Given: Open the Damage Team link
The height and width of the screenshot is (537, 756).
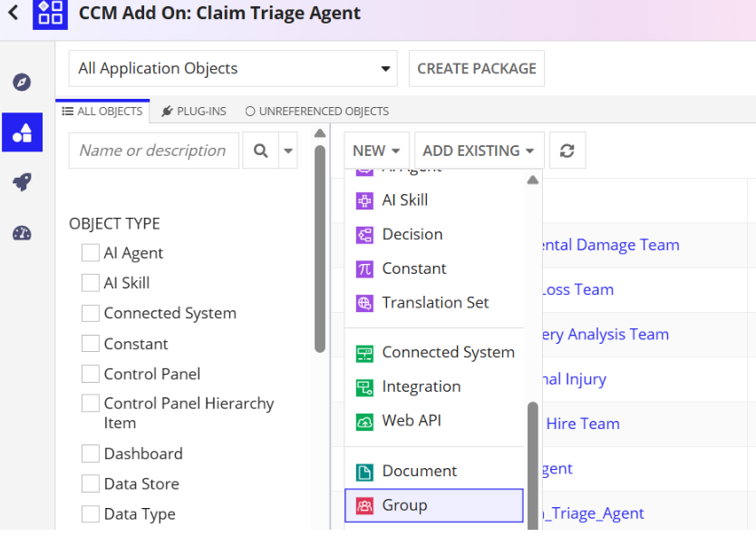Looking at the screenshot, I should coord(610,245).
